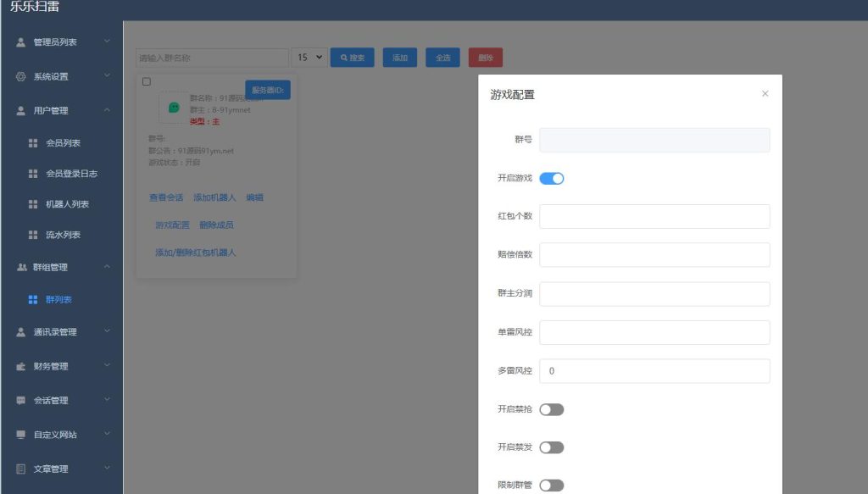Select the 财务管理 finance icon
The height and width of the screenshot is (494, 868).
(19, 366)
